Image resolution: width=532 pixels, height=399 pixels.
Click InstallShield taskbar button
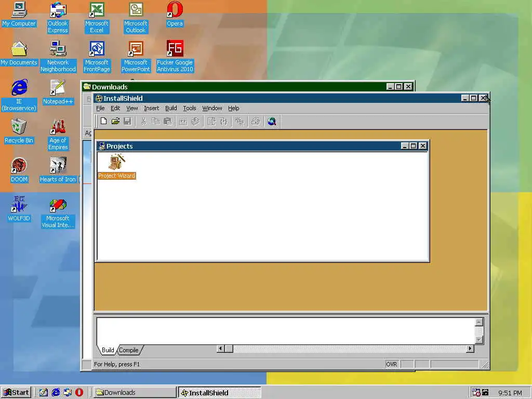click(220, 393)
